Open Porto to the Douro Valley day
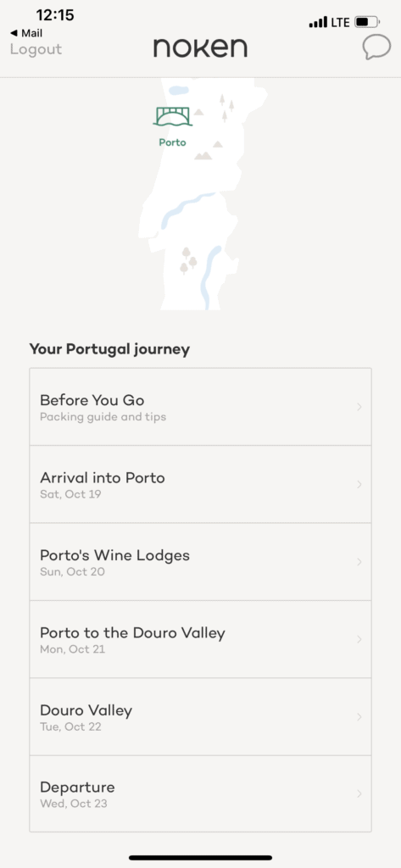 pyautogui.click(x=200, y=639)
